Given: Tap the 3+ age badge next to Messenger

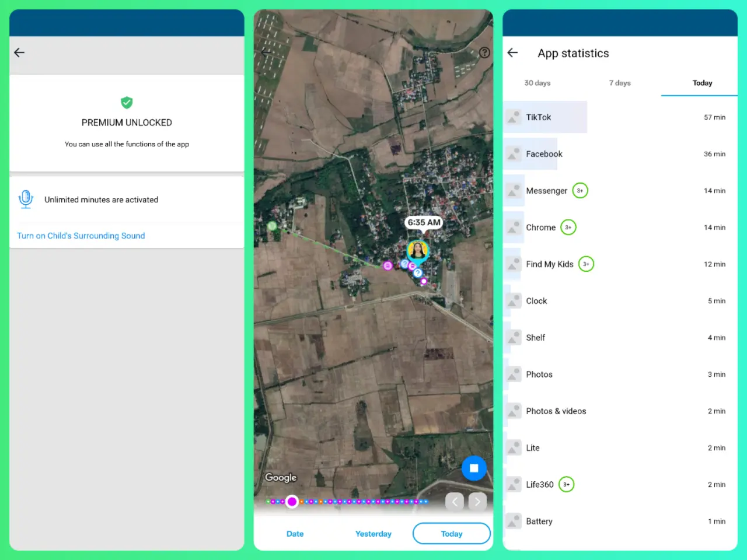Looking at the screenshot, I should [580, 191].
